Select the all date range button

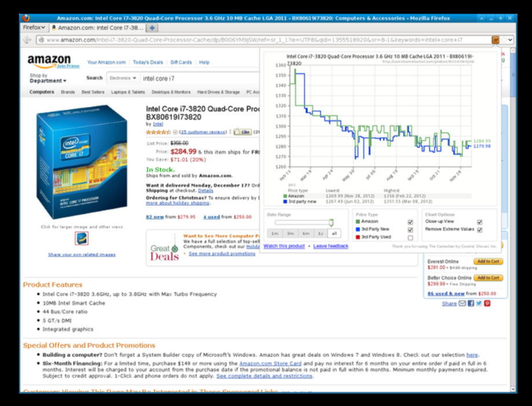coord(334,233)
